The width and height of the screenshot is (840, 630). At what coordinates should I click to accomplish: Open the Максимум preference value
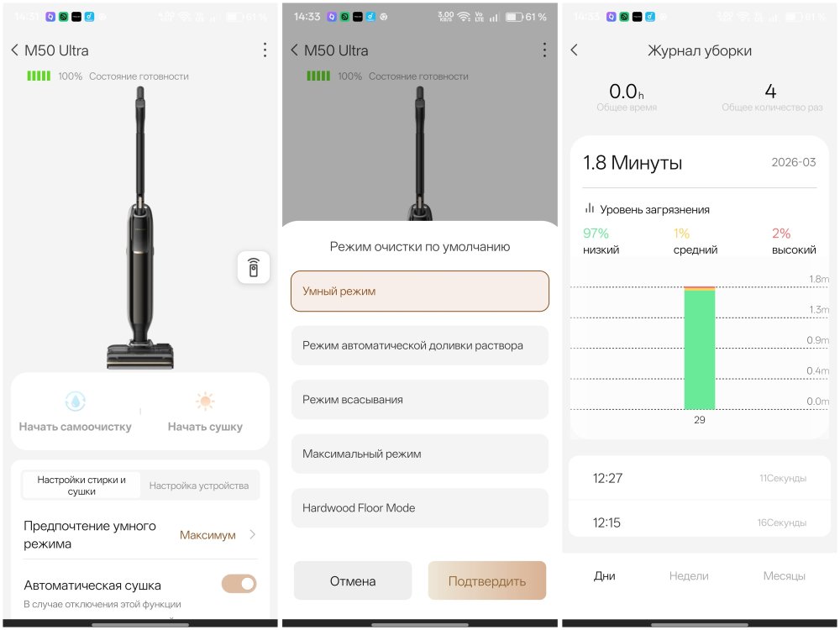click(207, 535)
